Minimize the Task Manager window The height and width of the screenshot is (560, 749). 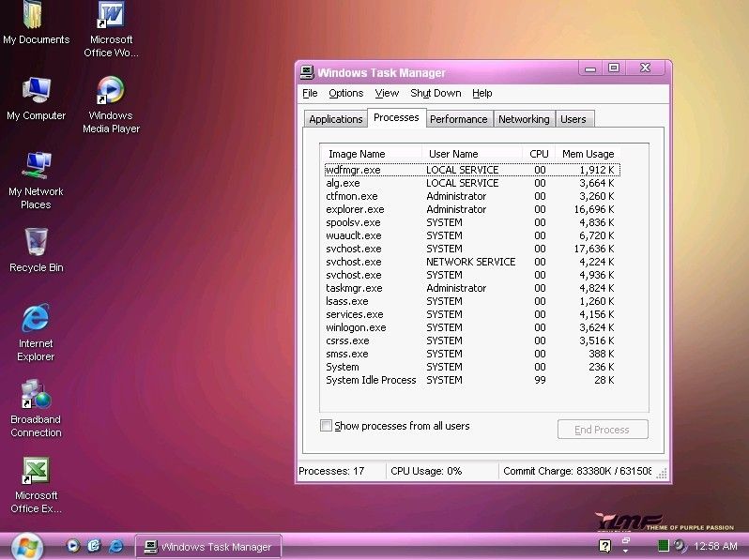click(x=590, y=68)
